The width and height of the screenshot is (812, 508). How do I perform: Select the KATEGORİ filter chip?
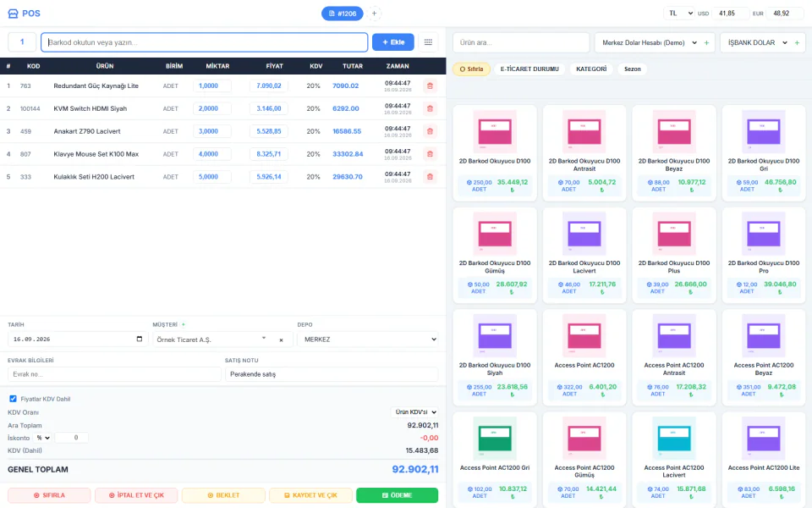(591, 69)
